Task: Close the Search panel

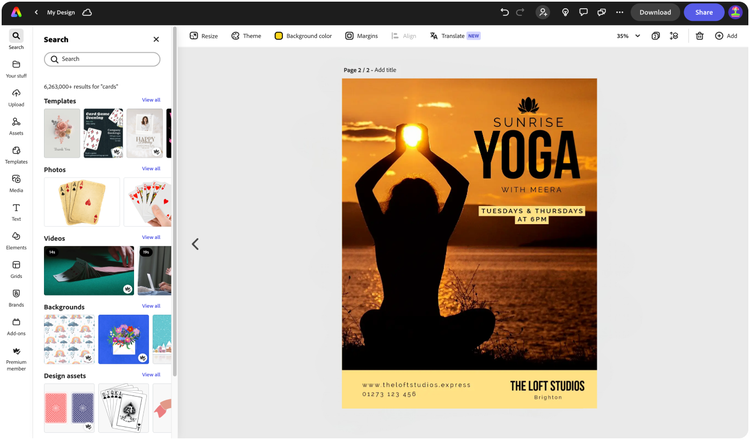Action: coord(156,39)
